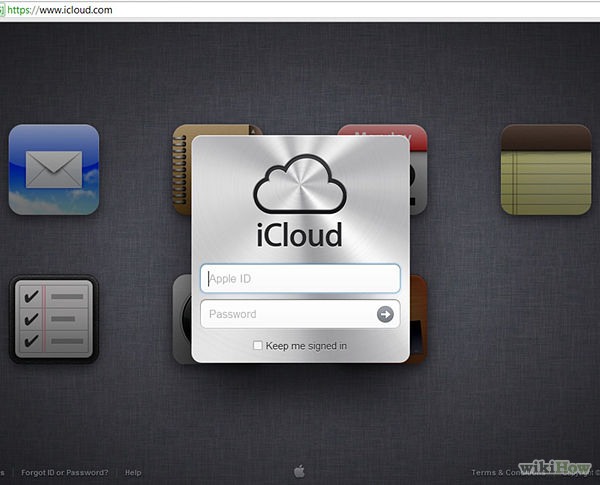This screenshot has width=600, height=485.
Task: Open the Find My iPhone icon behind login panel
Action: tap(182, 319)
